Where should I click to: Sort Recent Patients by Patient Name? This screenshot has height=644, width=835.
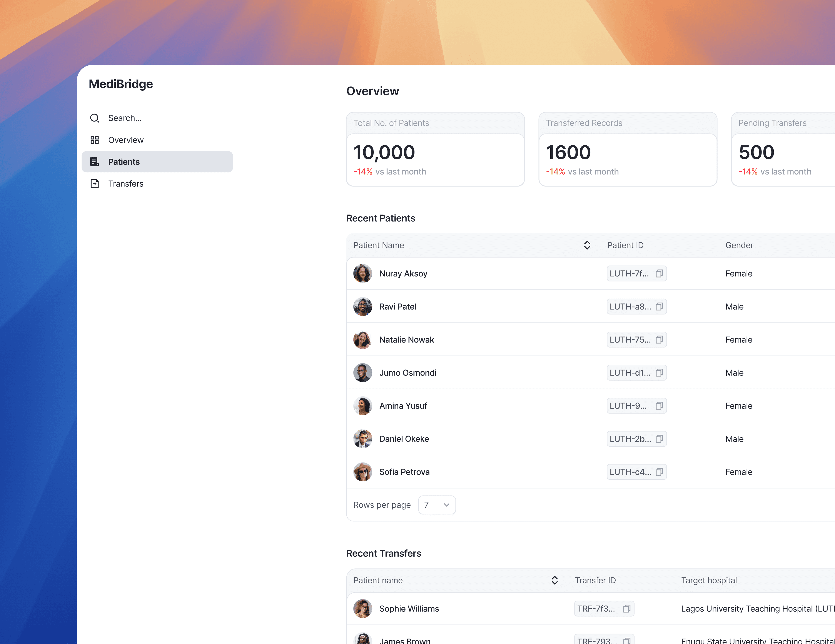[x=587, y=245]
